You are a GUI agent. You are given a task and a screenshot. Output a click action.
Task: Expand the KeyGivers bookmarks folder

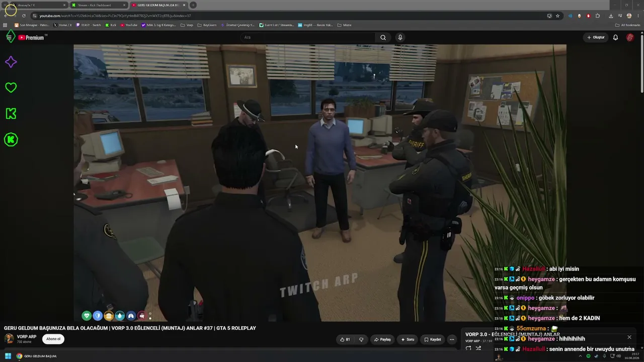tap(207, 25)
